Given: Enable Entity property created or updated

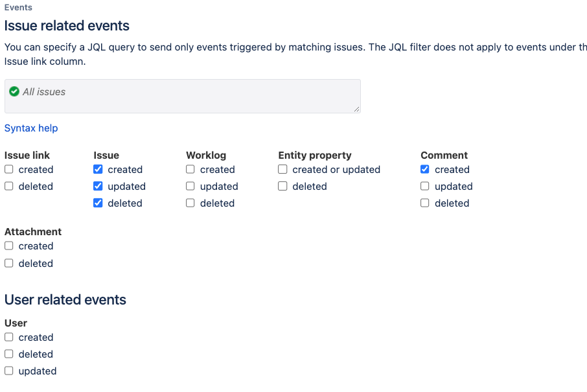Looking at the screenshot, I should pyautogui.click(x=282, y=169).
